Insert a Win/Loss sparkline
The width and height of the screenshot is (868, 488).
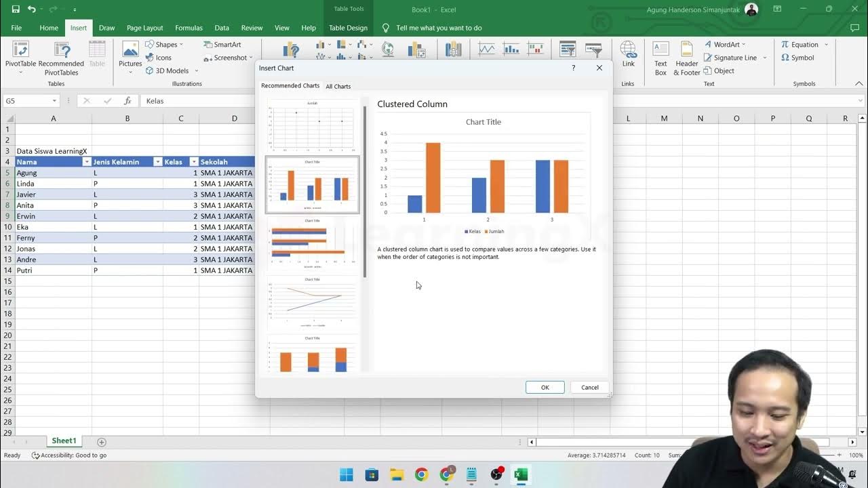(x=536, y=49)
